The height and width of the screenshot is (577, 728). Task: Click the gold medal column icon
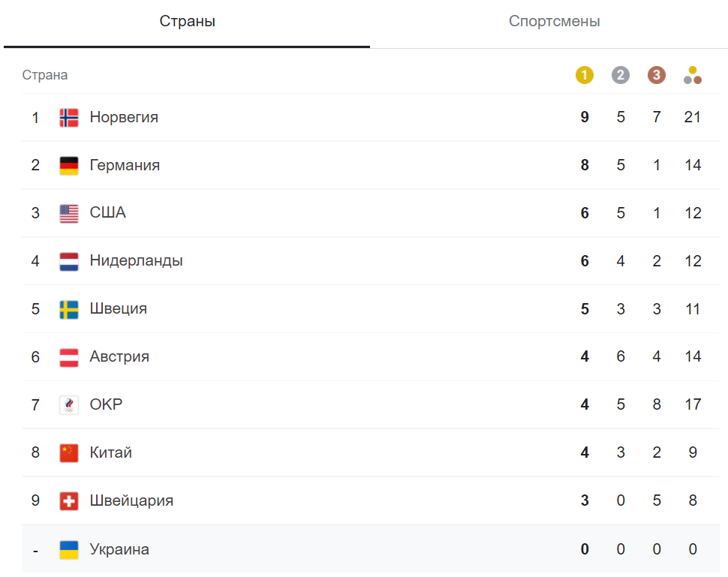click(585, 75)
